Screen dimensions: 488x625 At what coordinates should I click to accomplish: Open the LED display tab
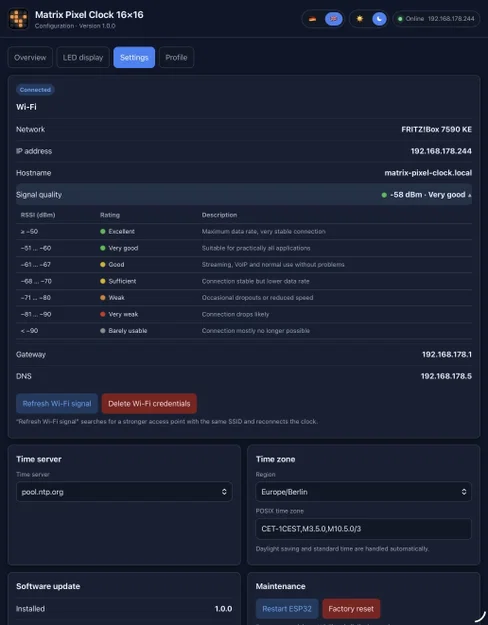pyautogui.click(x=83, y=57)
